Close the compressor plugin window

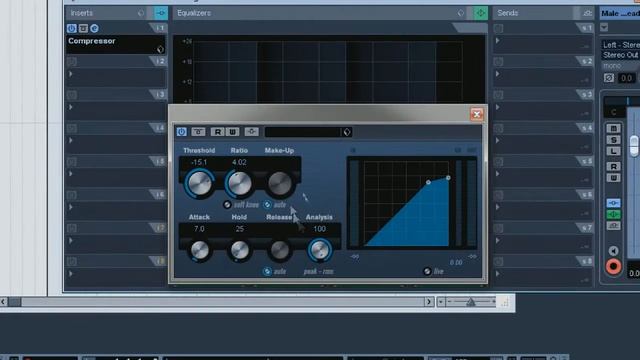(476, 114)
